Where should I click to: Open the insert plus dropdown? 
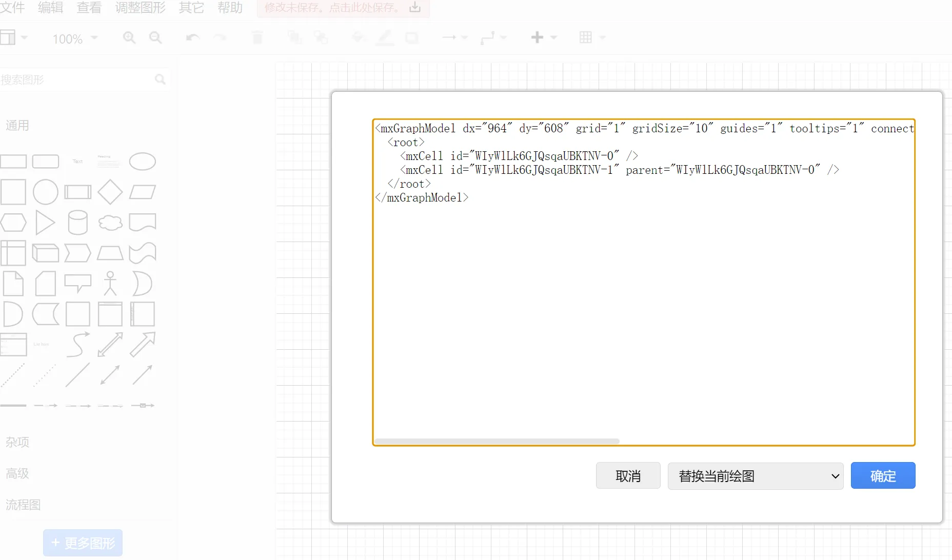coord(544,37)
